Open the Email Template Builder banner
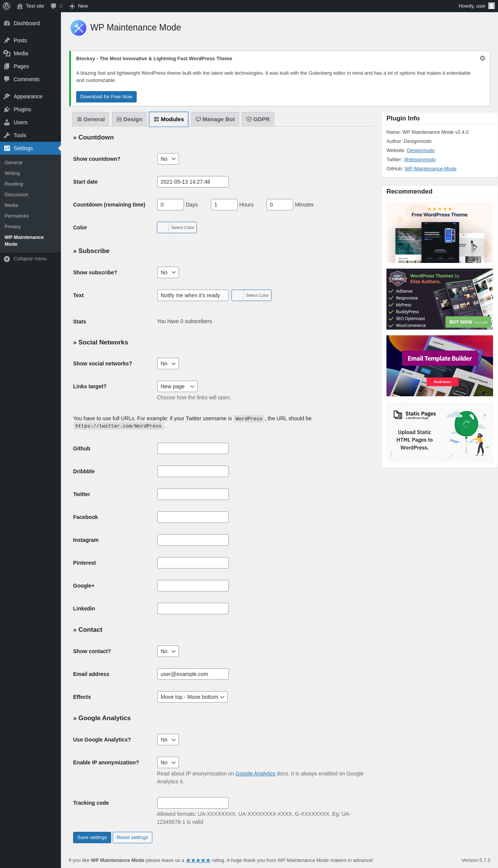 coord(440,366)
